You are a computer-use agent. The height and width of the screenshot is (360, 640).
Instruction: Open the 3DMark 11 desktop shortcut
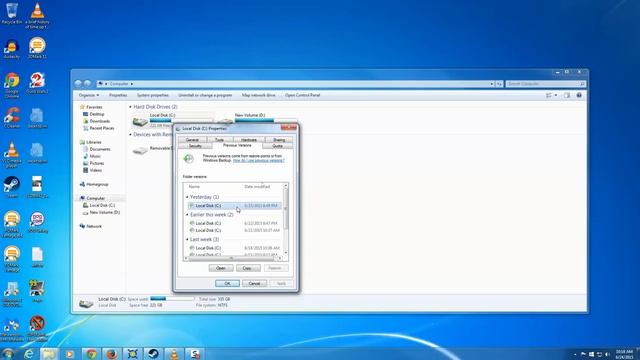(37, 48)
